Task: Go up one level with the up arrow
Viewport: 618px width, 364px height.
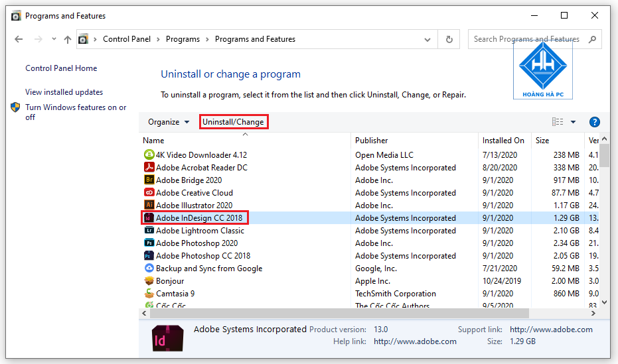Action: coord(68,39)
